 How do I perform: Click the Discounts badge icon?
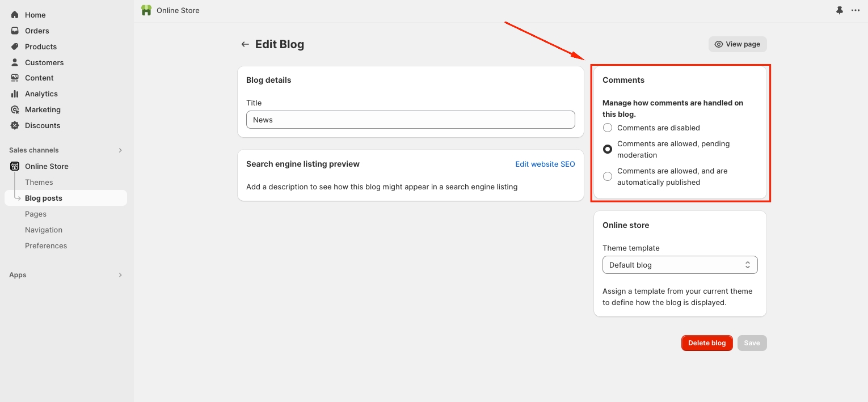(15, 125)
